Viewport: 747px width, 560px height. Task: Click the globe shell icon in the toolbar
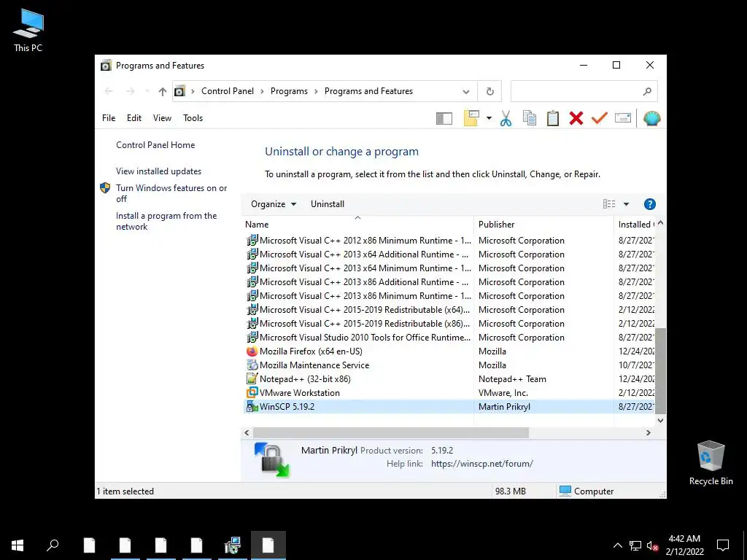(x=651, y=118)
